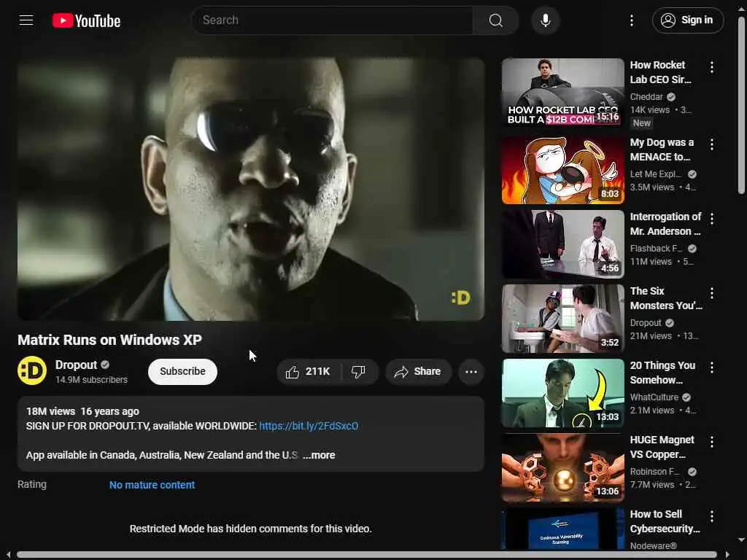747x560 pixels.
Task: Click the Matrix video player
Action: (251, 189)
